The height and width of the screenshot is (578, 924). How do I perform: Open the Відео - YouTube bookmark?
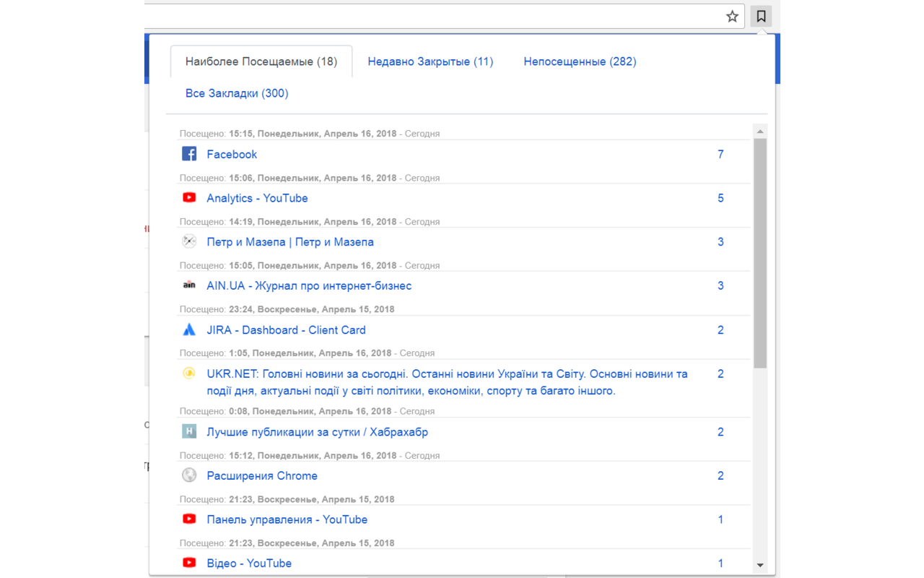[249, 564]
